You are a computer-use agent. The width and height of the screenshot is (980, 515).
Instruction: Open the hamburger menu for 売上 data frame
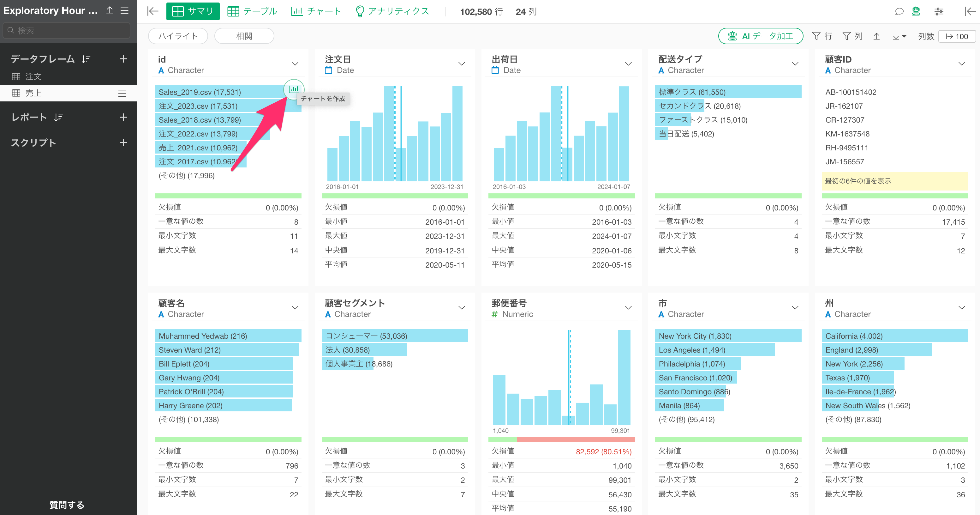[122, 93]
